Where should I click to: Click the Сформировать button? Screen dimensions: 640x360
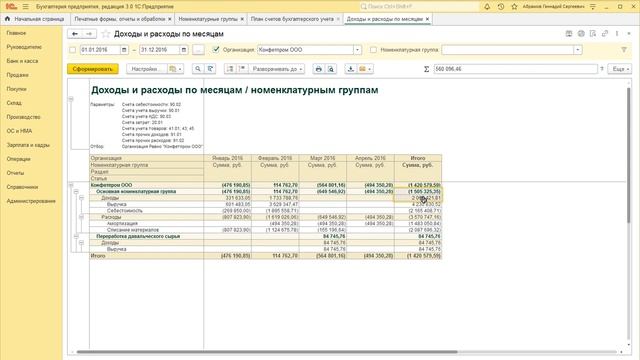[93, 69]
